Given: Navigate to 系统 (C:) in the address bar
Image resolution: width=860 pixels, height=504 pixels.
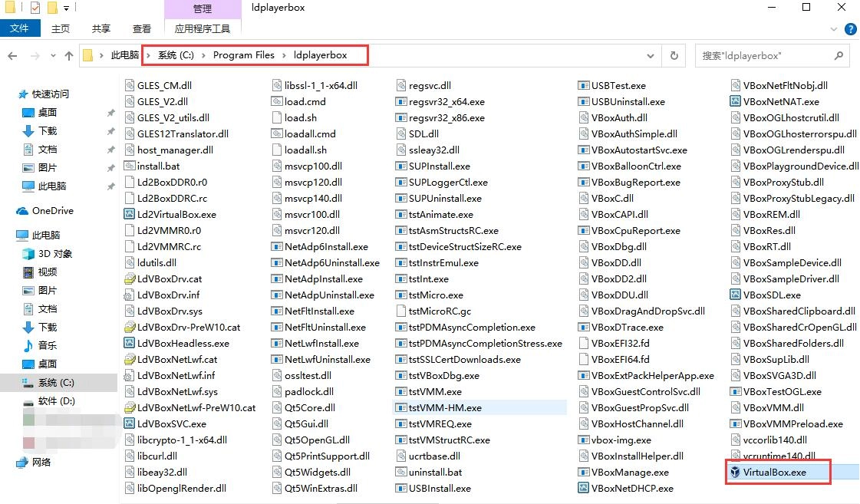Looking at the screenshot, I should coord(176,55).
